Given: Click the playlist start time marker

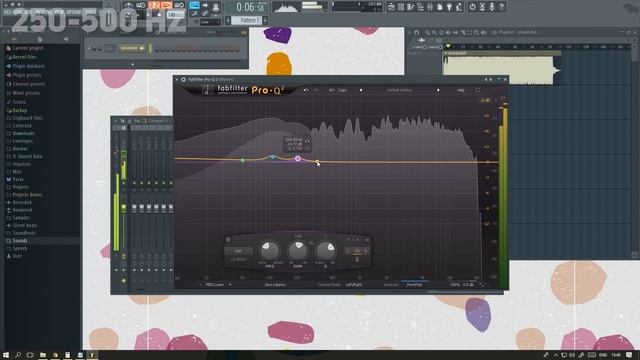Looking at the screenshot, I should [448, 46].
